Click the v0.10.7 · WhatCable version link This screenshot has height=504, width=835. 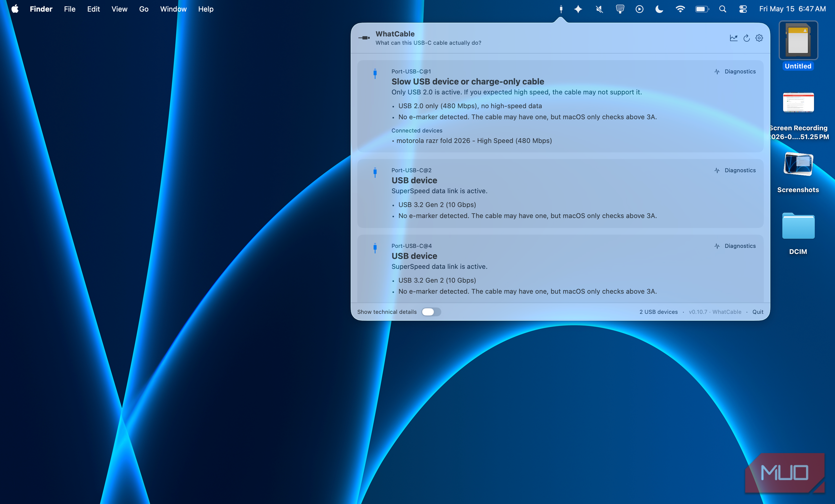coord(715,312)
